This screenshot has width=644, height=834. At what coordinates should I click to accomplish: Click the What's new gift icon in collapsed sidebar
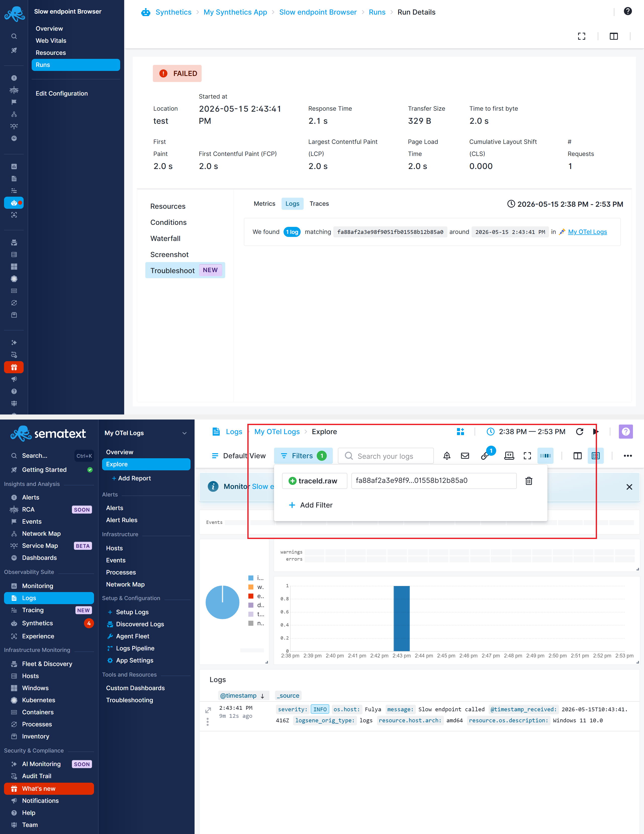14,367
